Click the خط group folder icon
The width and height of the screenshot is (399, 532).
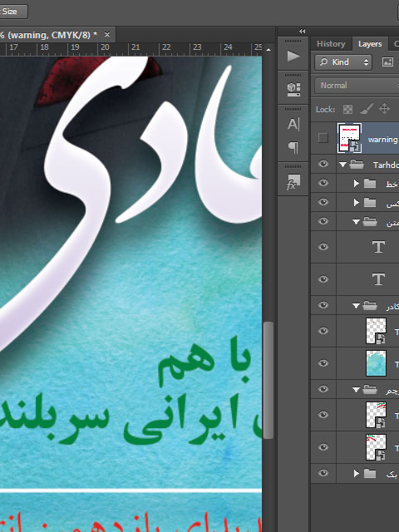click(x=370, y=184)
